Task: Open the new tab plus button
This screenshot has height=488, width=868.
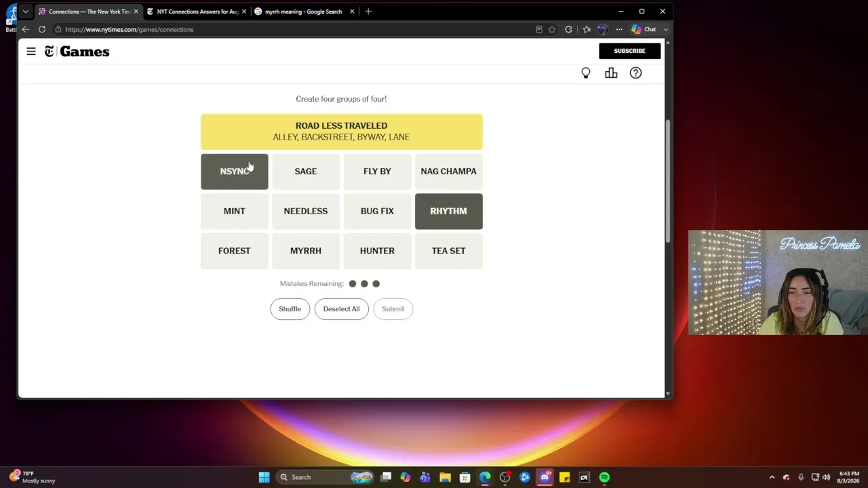Action: tap(368, 12)
